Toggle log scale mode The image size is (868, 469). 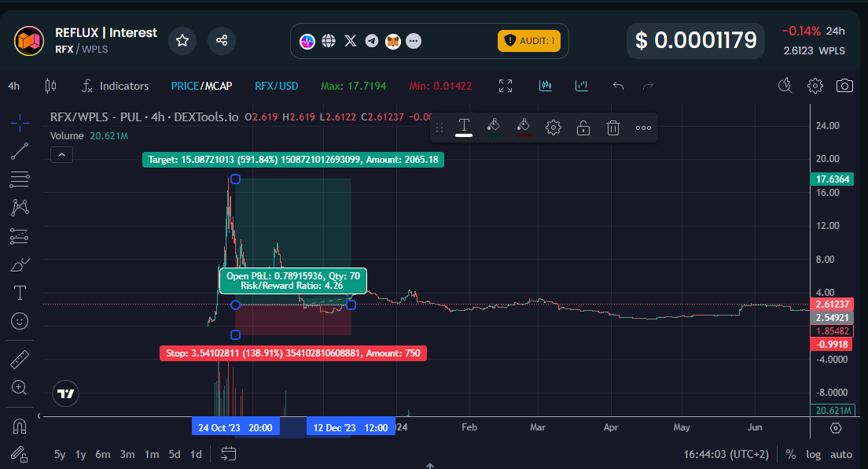[813, 455]
